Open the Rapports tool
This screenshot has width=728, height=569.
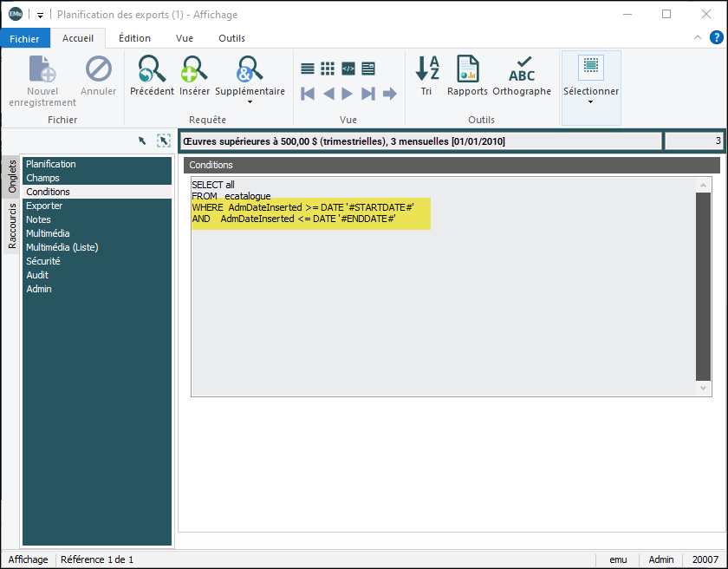point(468,69)
